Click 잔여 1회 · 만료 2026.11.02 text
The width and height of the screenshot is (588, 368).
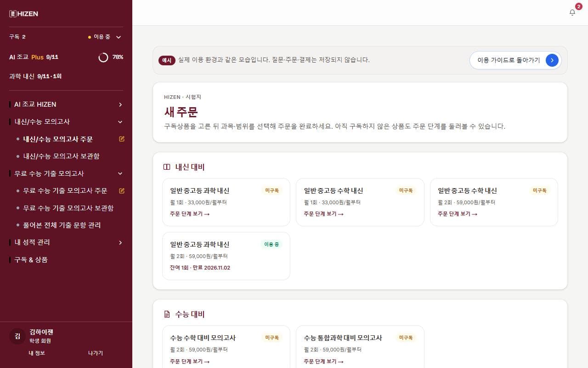pos(200,268)
